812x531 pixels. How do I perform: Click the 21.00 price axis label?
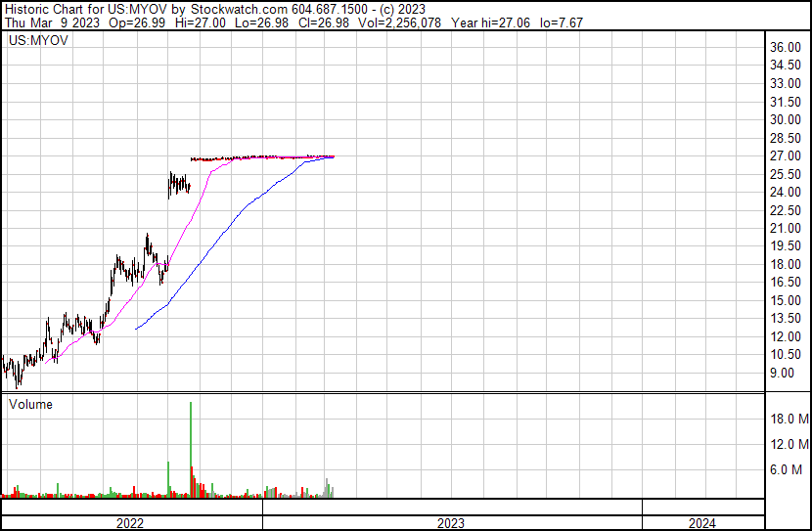(787, 228)
